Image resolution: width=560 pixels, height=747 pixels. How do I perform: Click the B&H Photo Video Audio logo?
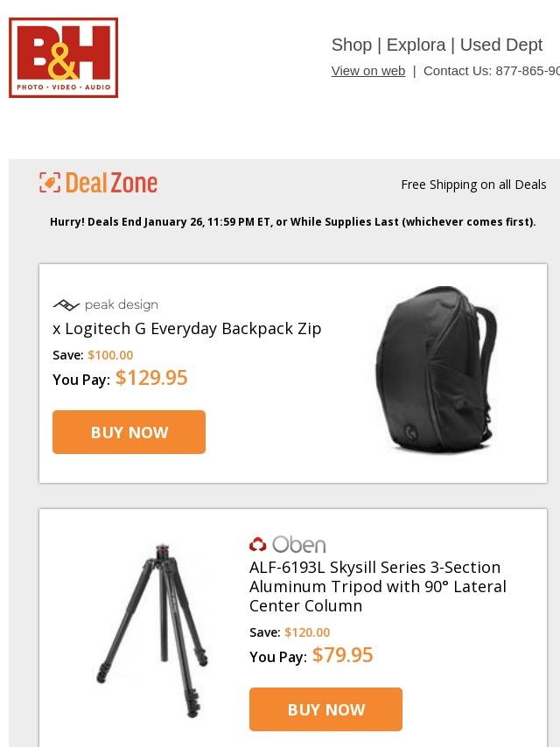pyautogui.click(x=63, y=58)
